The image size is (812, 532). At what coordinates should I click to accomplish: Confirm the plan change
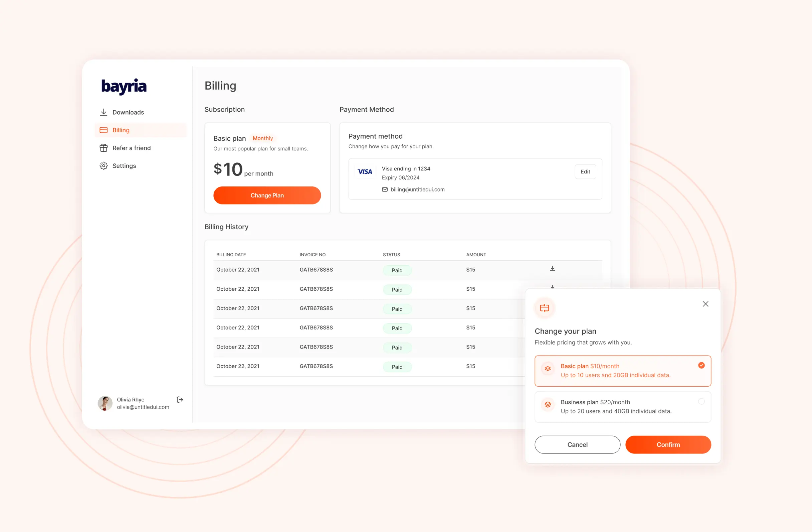pos(668,444)
